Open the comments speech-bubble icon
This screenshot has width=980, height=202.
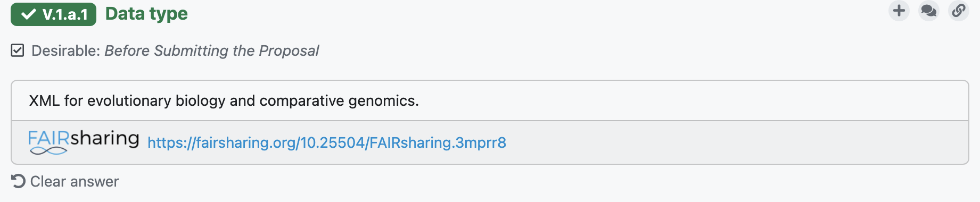pos(929,11)
